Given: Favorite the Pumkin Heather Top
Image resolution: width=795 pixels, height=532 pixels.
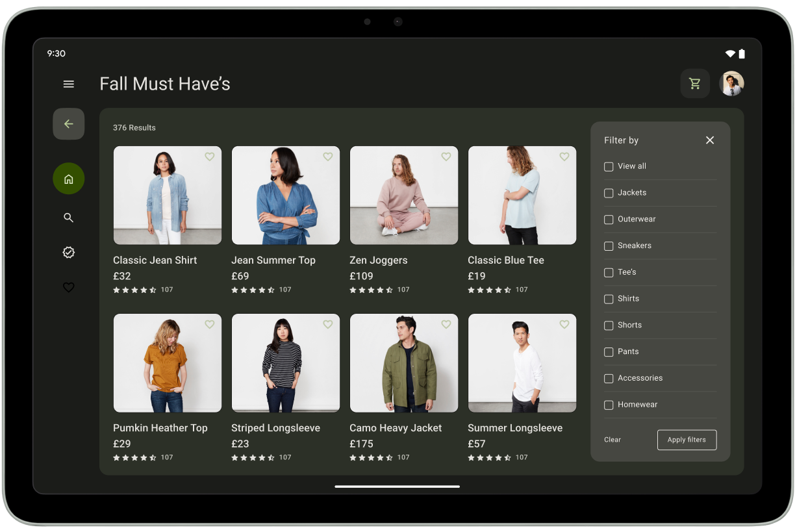Looking at the screenshot, I should [209, 324].
